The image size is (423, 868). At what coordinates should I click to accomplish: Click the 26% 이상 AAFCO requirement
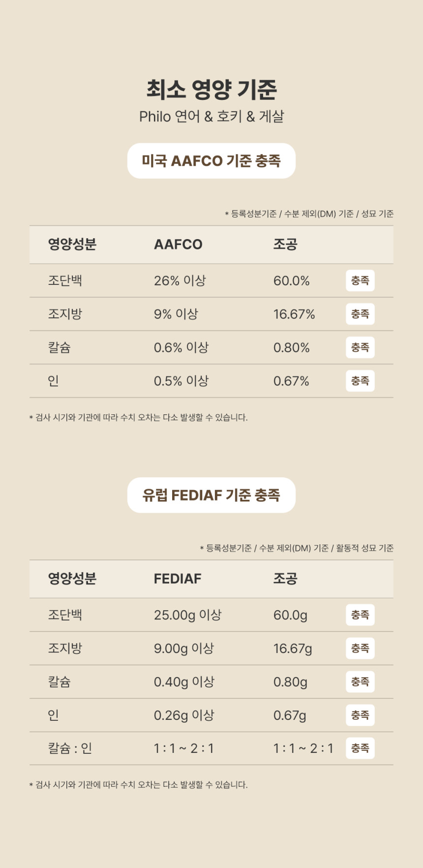tap(180, 280)
